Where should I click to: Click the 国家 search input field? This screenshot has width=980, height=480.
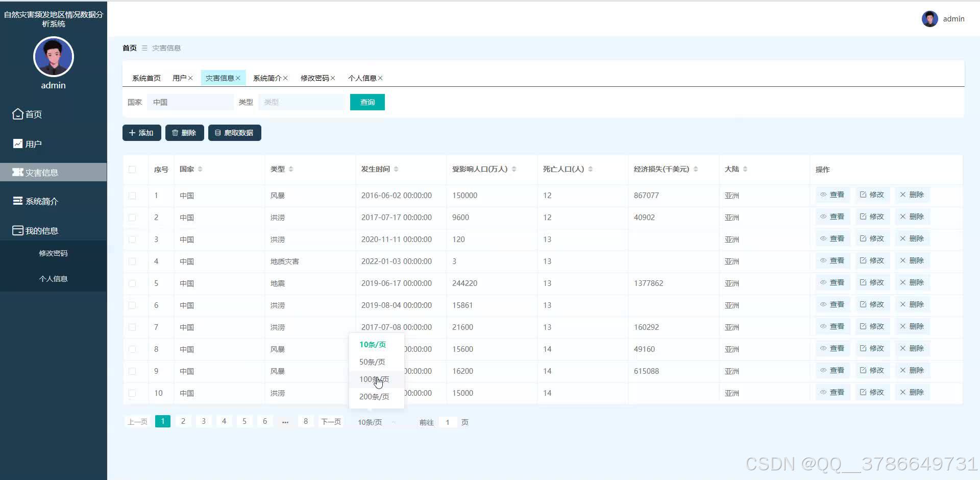tap(190, 102)
